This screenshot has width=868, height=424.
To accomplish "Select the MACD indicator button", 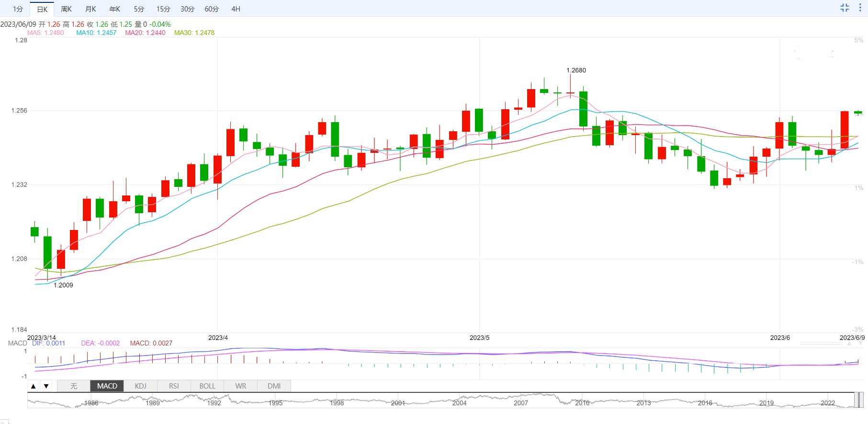I will 107,386.
